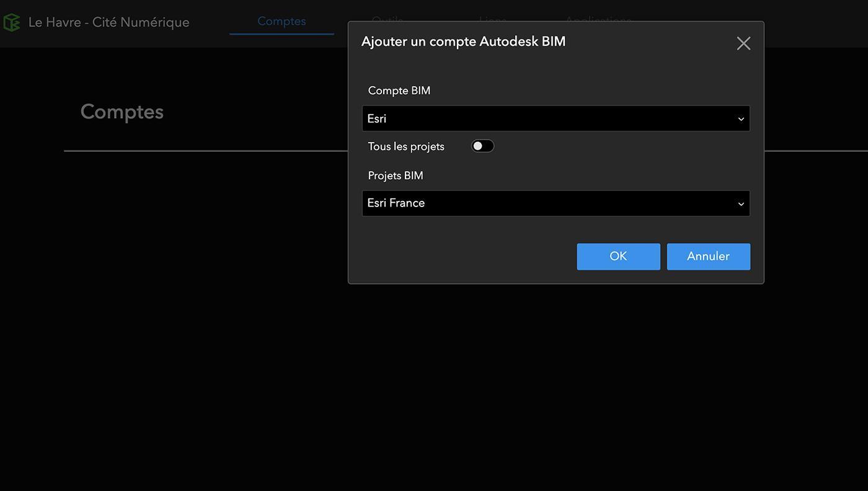868x491 pixels.
Task: Click the 'Compte BIM' field label
Action: point(399,91)
